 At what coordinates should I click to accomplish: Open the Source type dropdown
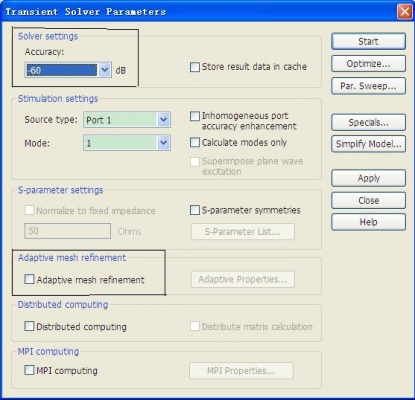point(163,120)
